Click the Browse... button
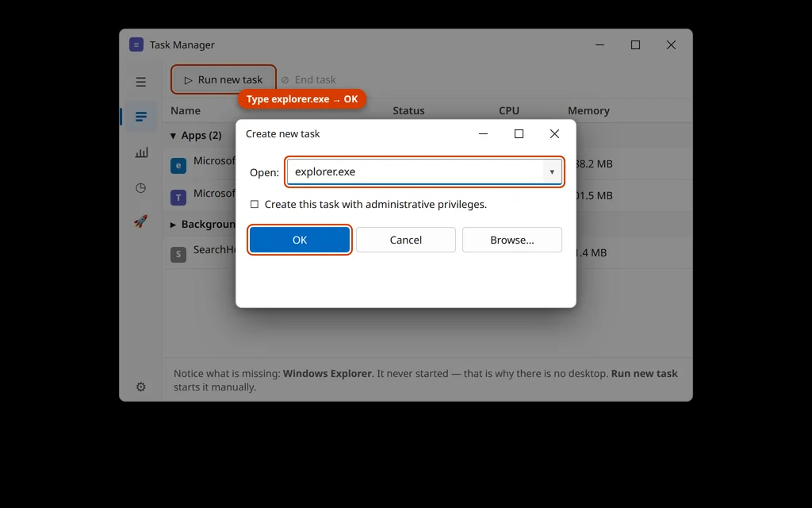Screen dimensions: 812x508 512,240
